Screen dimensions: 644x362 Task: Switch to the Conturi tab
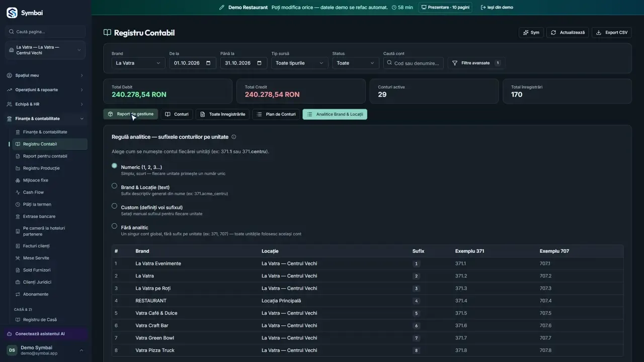point(177,114)
